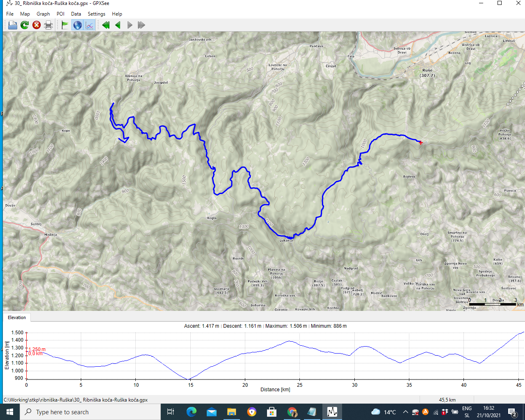Open the Data menu
This screenshot has height=420, width=525.
(x=76, y=14)
